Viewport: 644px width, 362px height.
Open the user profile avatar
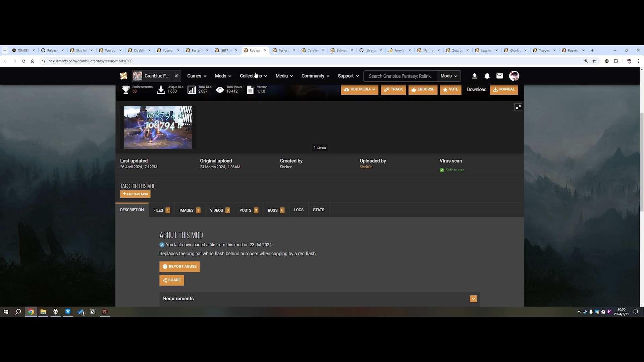(514, 76)
